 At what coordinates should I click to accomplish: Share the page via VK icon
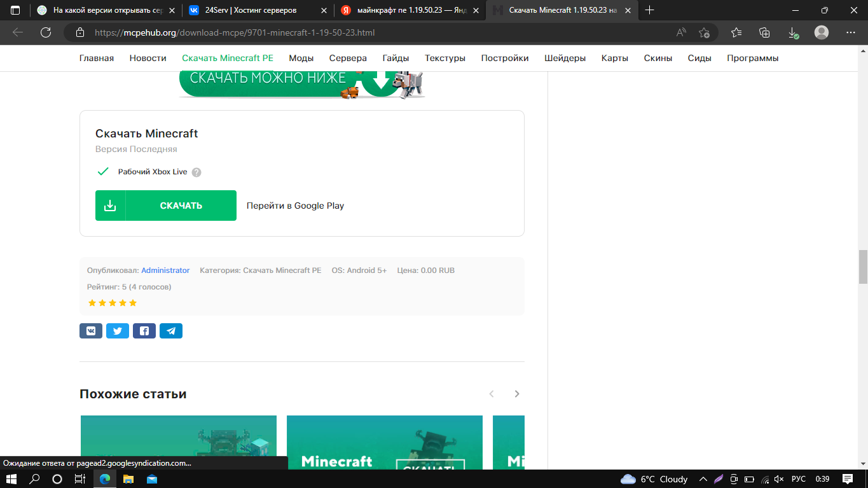91,331
